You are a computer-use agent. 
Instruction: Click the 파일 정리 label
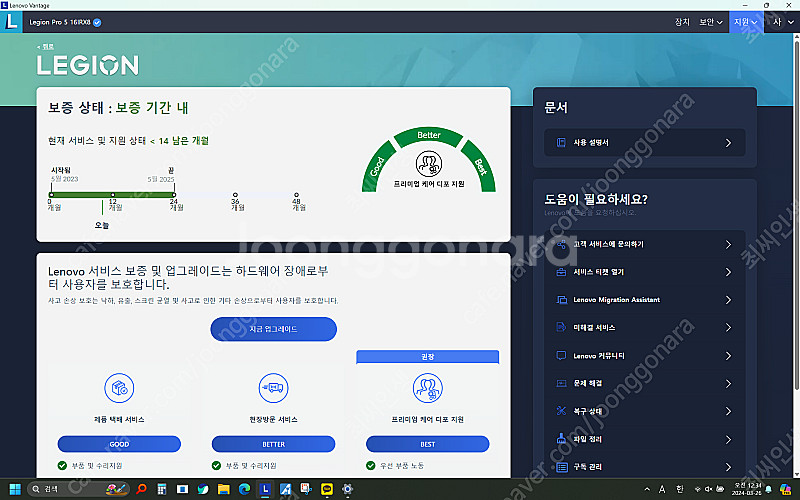point(588,439)
